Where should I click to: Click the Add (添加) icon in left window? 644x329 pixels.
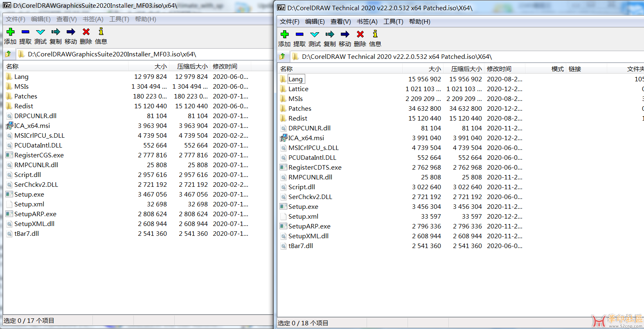tap(11, 31)
